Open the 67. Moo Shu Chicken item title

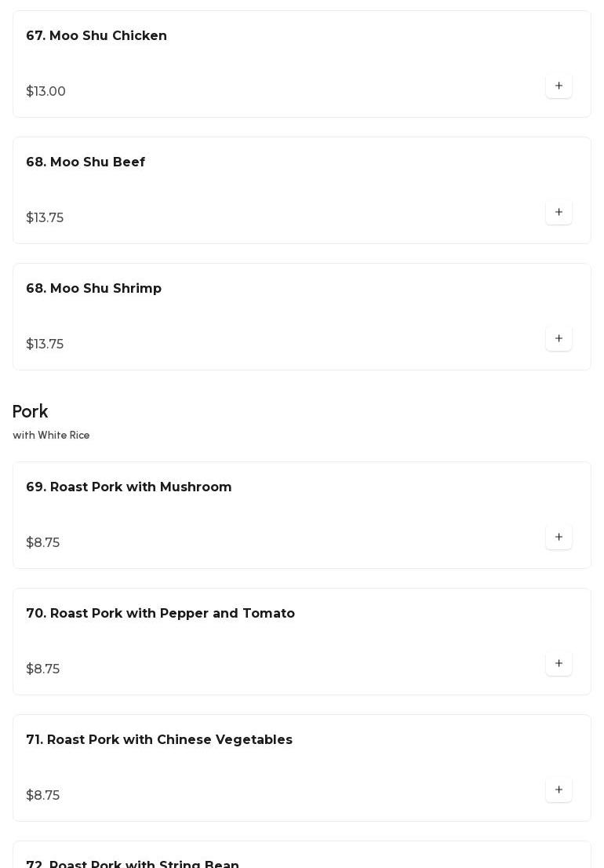coord(96,36)
